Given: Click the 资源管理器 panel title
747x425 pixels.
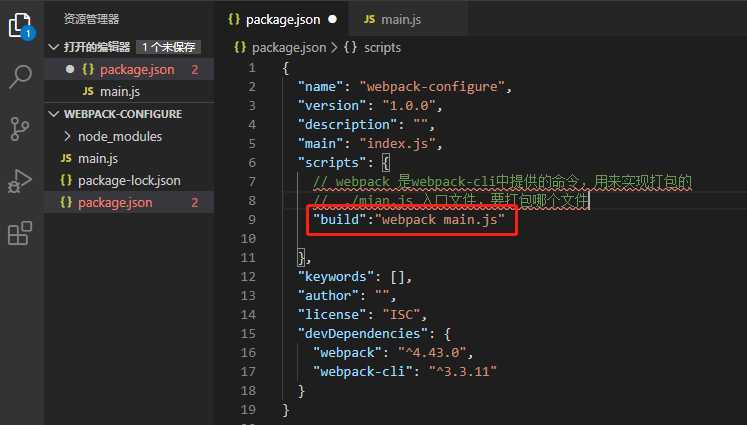Looking at the screenshot, I should [91, 19].
